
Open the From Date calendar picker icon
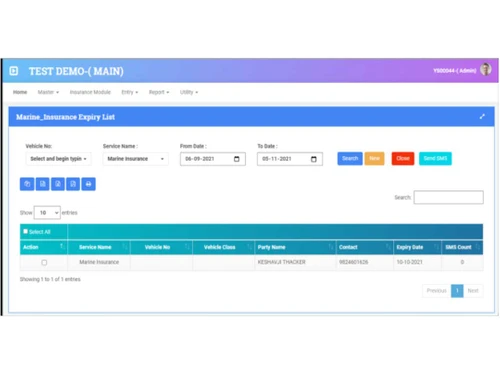237,159
